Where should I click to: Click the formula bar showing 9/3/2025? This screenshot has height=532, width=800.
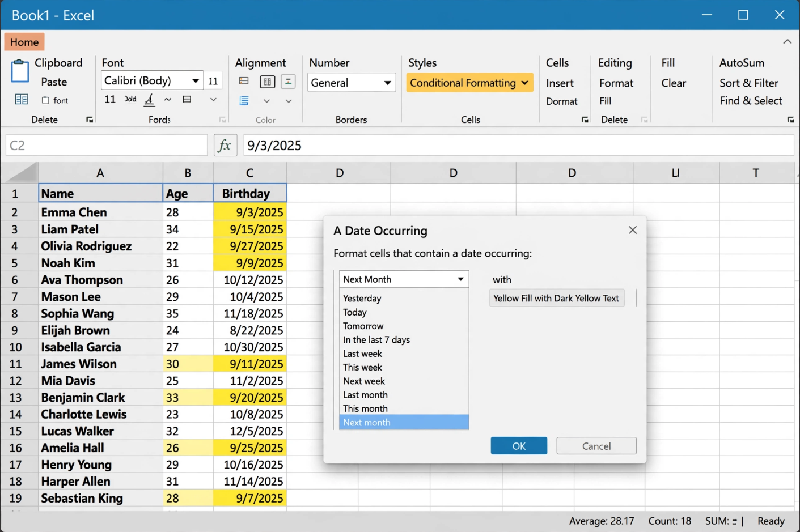518,145
